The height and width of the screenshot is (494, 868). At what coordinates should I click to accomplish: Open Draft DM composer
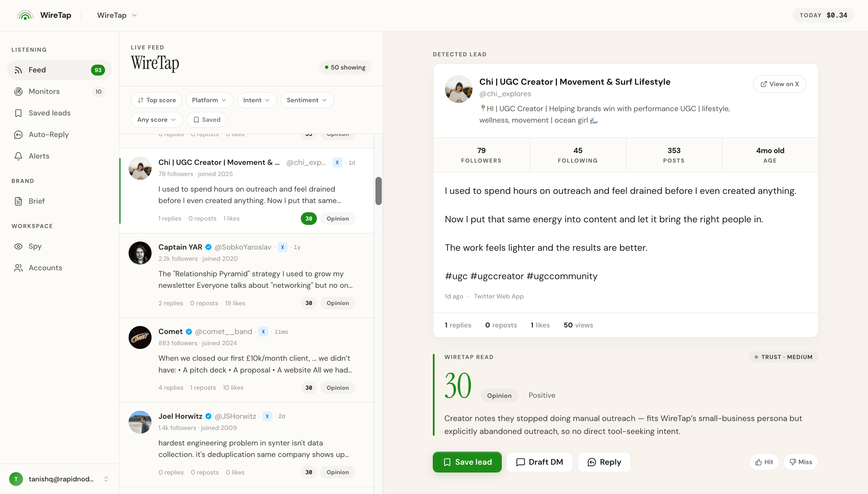coord(539,462)
